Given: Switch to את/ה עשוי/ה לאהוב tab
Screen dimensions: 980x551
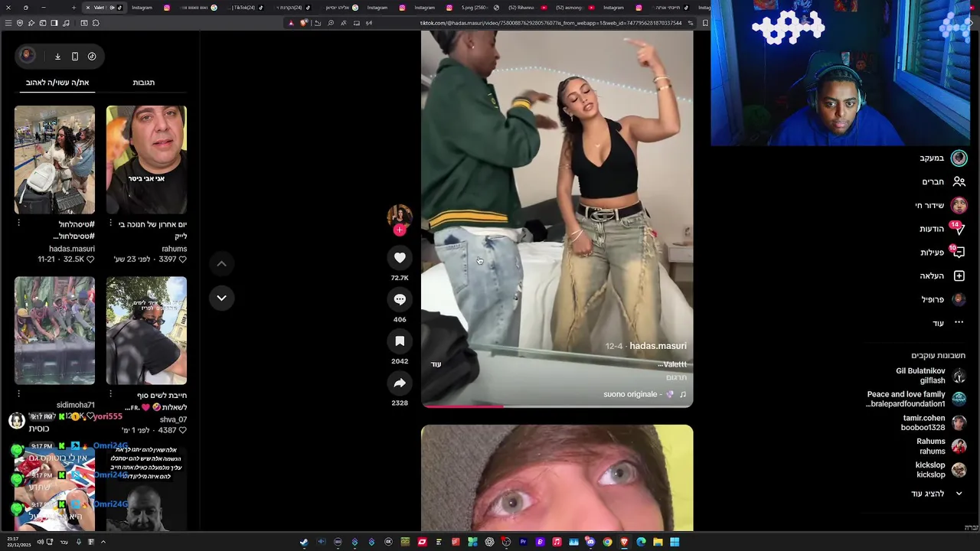Looking at the screenshot, I should pos(57,82).
